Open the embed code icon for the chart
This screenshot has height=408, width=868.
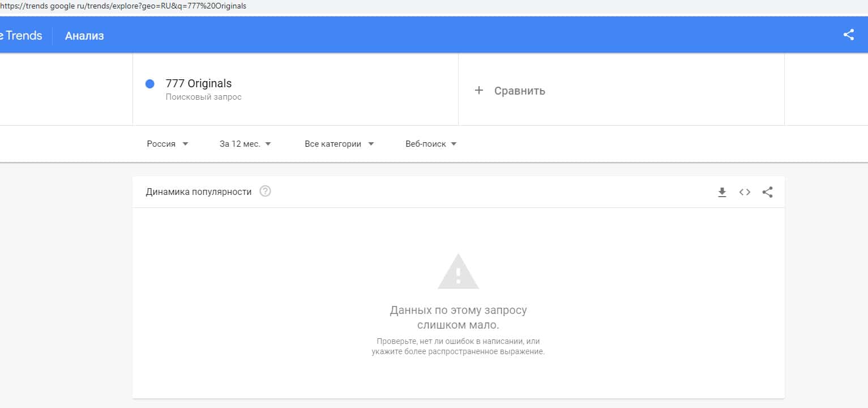(745, 192)
